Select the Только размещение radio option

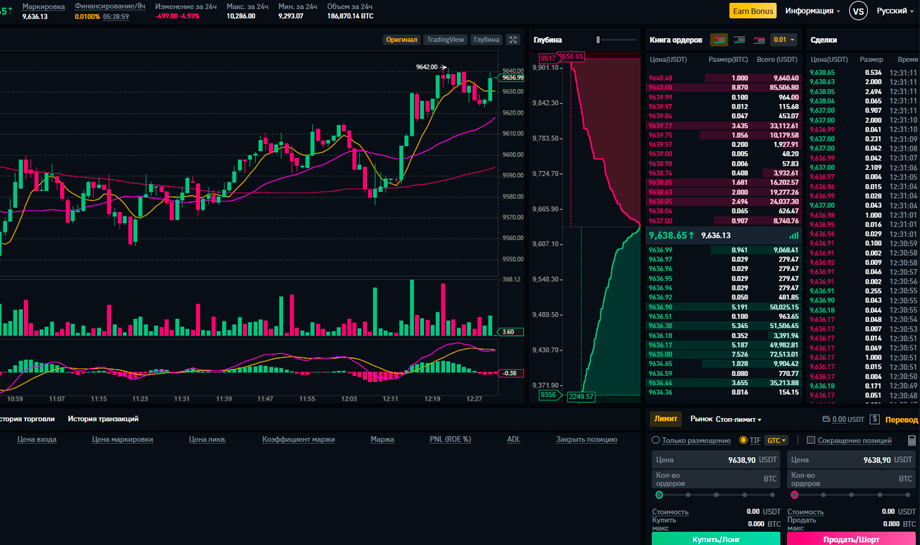pos(656,440)
